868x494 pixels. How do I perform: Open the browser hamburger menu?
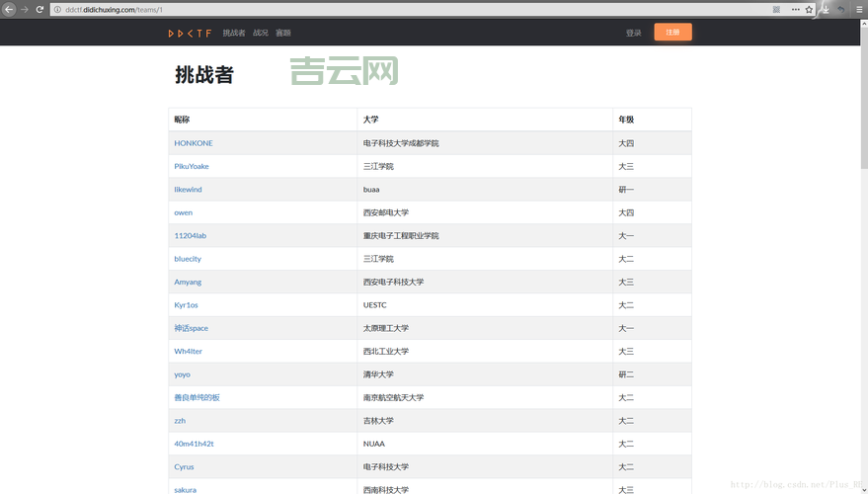pyautogui.click(x=859, y=10)
